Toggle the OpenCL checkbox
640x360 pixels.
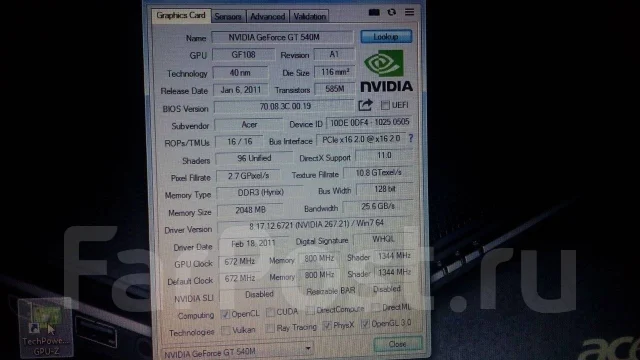[225, 314]
